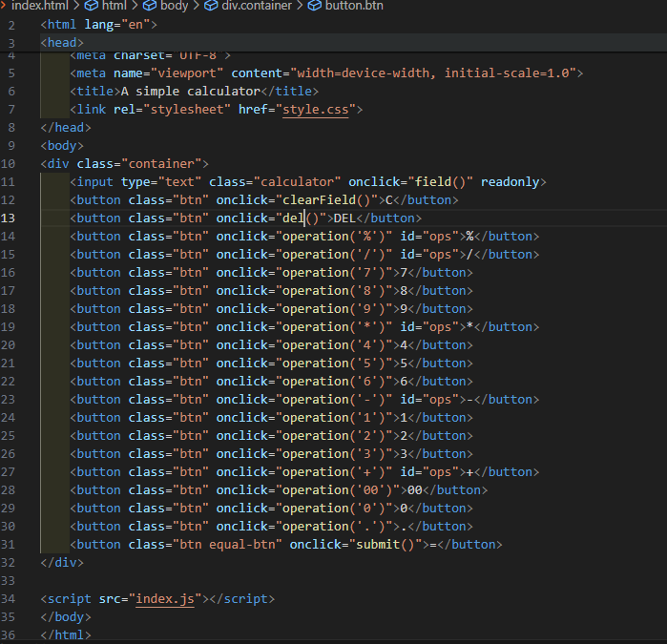Click operation('.') on line 30
The image size is (667, 644).
point(334,527)
